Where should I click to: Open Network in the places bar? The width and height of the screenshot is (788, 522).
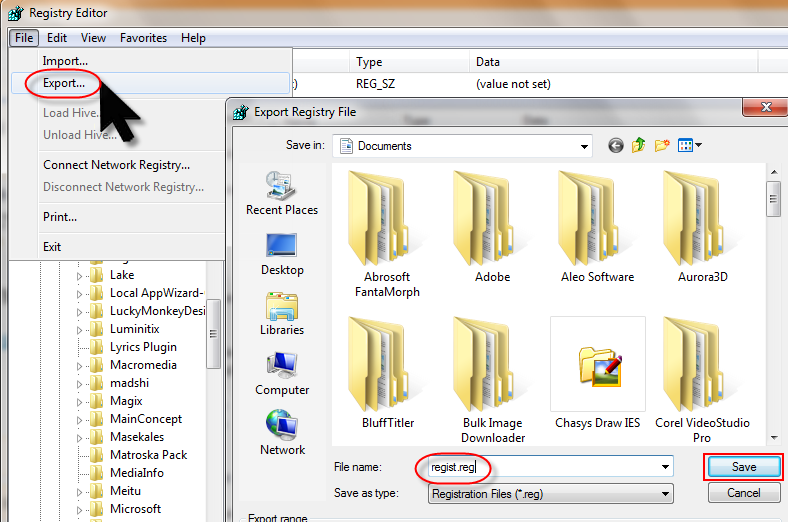(x=282, y=433)
